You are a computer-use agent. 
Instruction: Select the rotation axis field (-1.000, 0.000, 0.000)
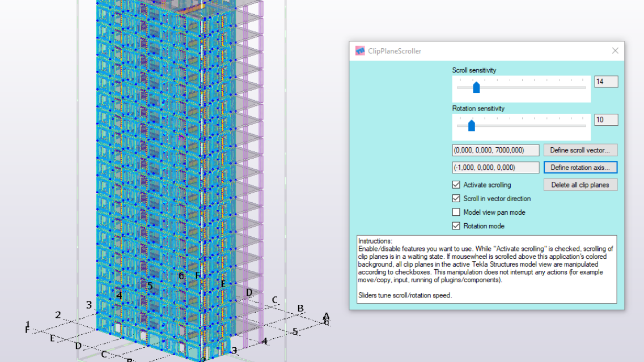495,167
